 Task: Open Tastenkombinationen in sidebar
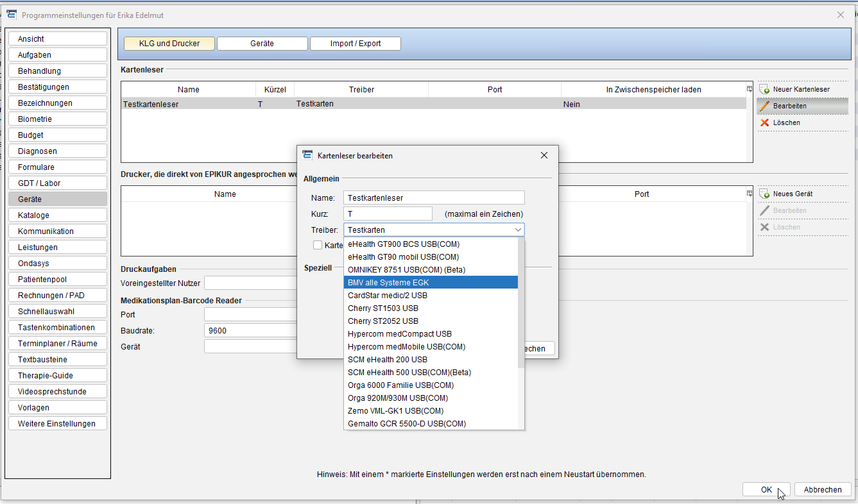click(x=58, y=328)
